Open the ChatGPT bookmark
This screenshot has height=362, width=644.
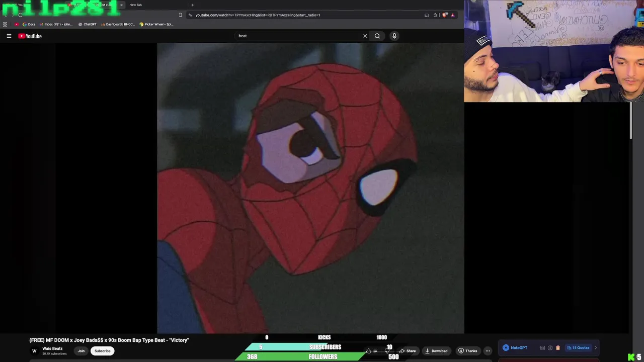click(x=87, y=24)
